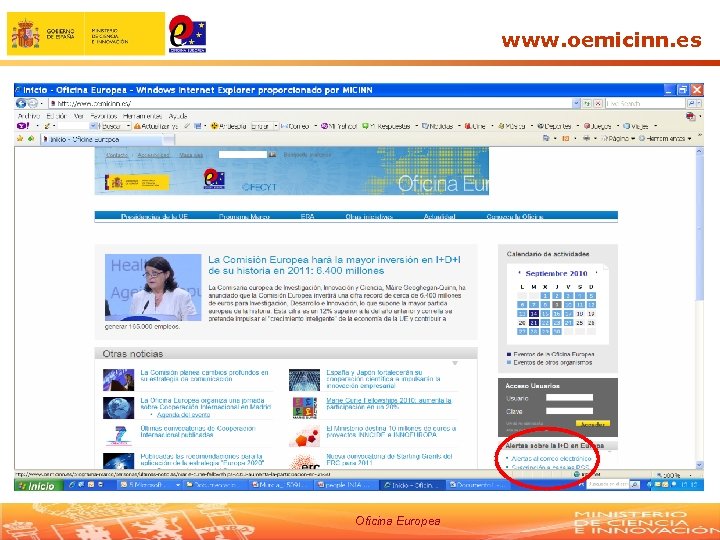Click the Print icon in the command bar
The width and height of the screenshot is (720, 540).
586,138
